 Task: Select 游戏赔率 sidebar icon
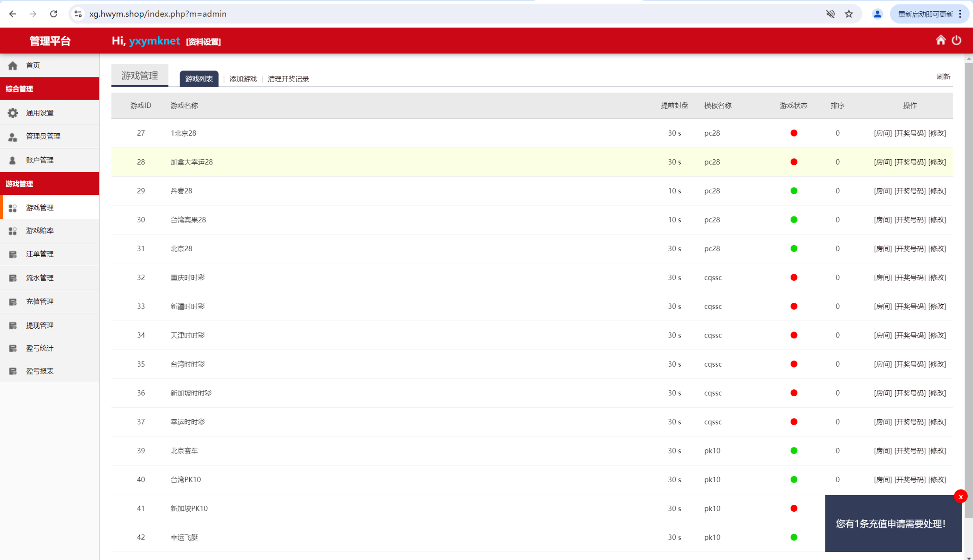(x=13, y=231)
